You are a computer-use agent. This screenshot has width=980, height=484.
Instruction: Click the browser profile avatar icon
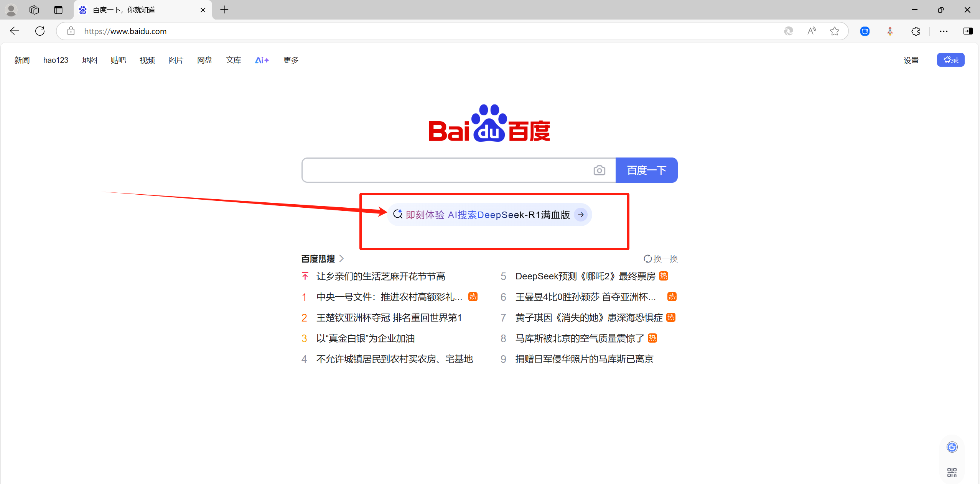[x=11, y=10]
